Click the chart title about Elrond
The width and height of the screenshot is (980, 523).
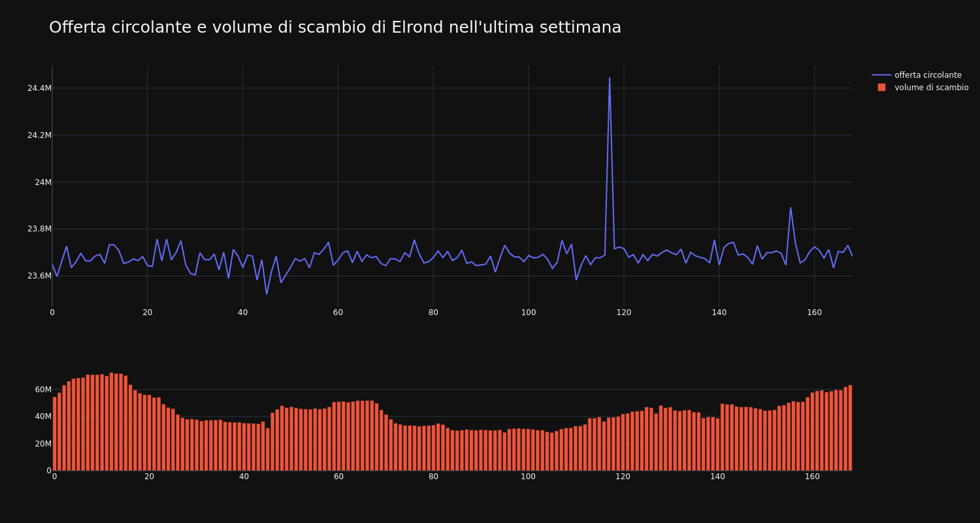[335, 27]
